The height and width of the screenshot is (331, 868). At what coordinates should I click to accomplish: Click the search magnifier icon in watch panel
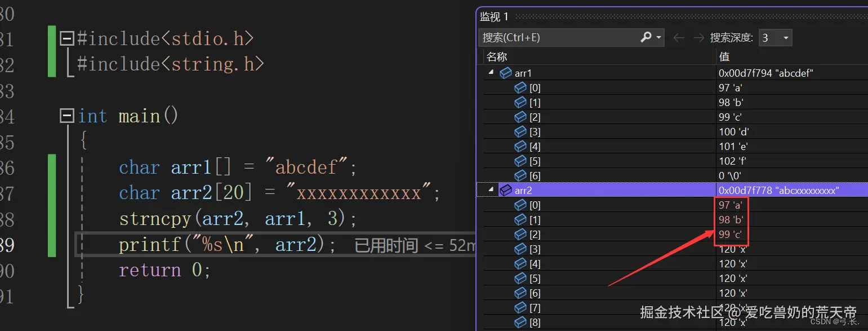coord(646,37)
